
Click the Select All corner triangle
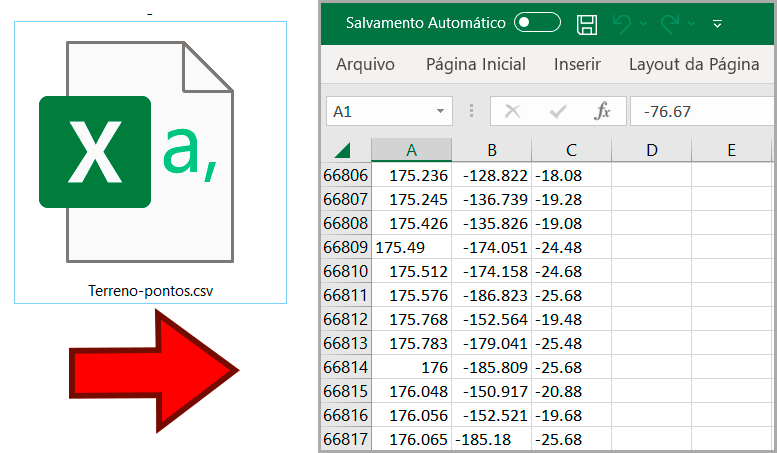[344, 151]
